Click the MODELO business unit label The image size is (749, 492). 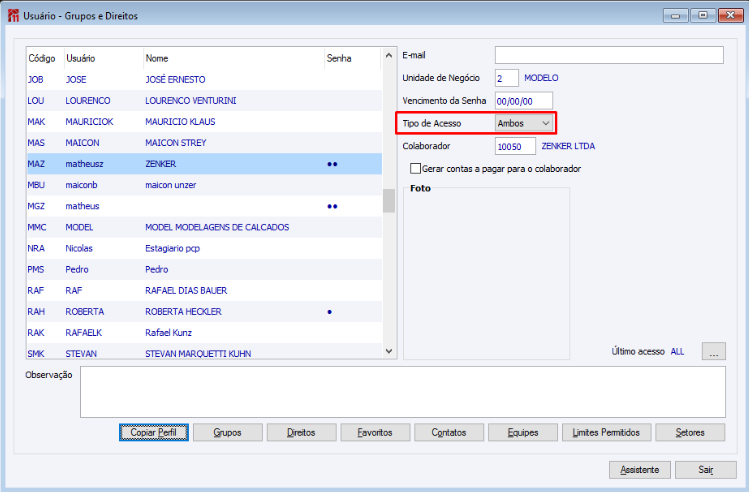[541, 78]
